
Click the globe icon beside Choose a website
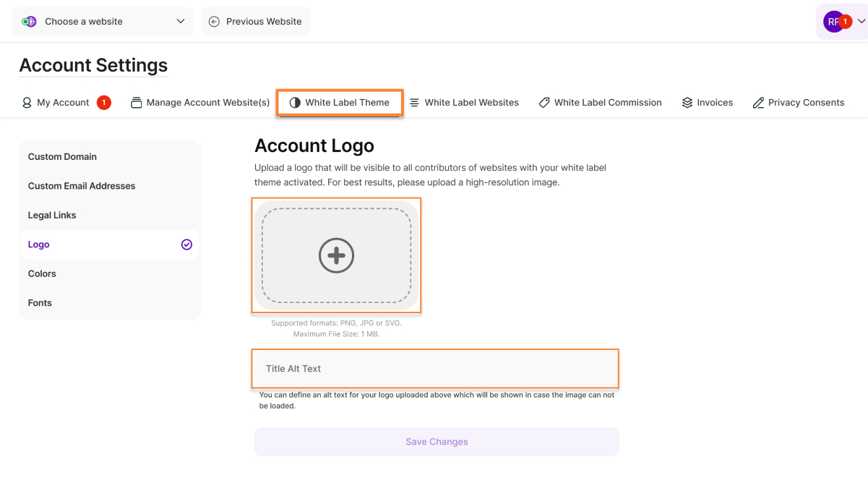coord(29,22)
